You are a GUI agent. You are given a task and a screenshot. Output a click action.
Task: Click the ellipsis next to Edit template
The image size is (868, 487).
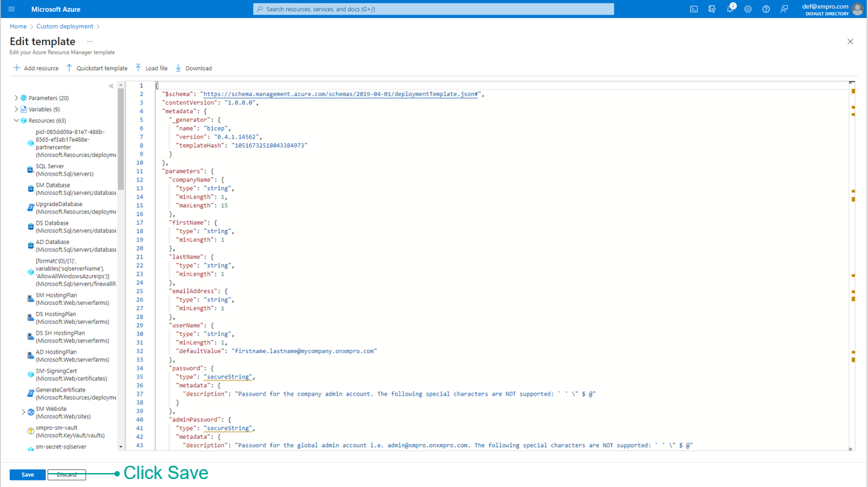[x=89, y=42]
